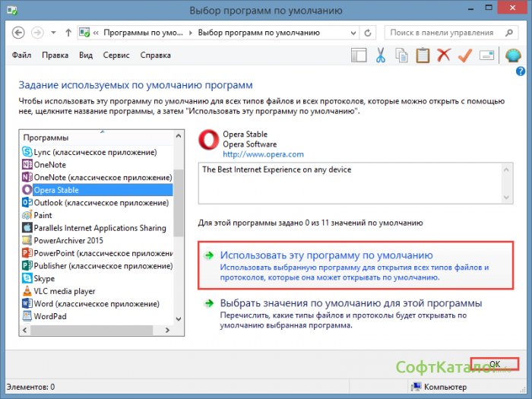Open the Файл menu

click(x=23, y=55)
